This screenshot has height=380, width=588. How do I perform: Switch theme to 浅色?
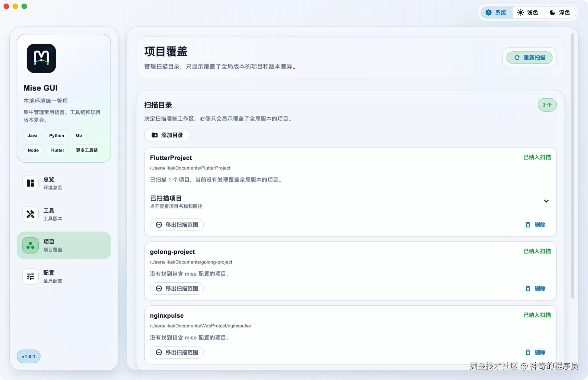[x=528, y=13]
